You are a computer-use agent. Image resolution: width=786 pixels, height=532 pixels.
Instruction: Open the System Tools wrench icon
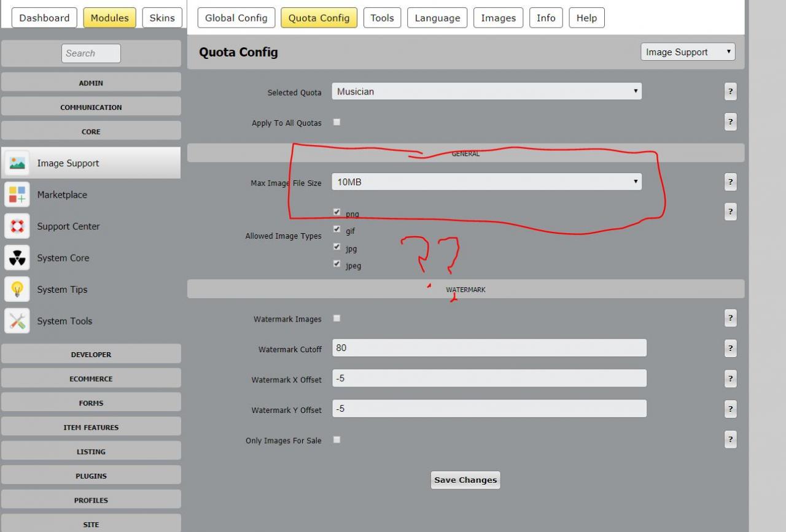pyautogui.click(x=17, y=321)
